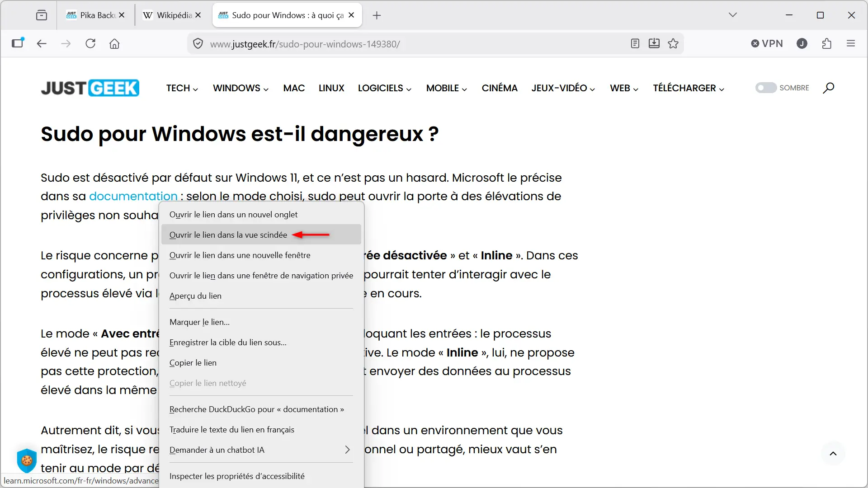
Task: Open the LINUX section
Action: tap(331, 88)
